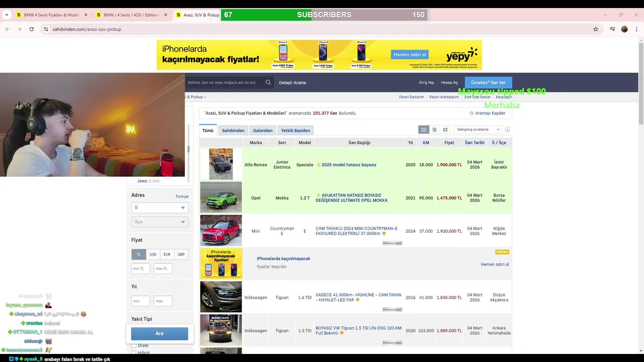Click Hesap Aç sign-up link

coord(449,82)
